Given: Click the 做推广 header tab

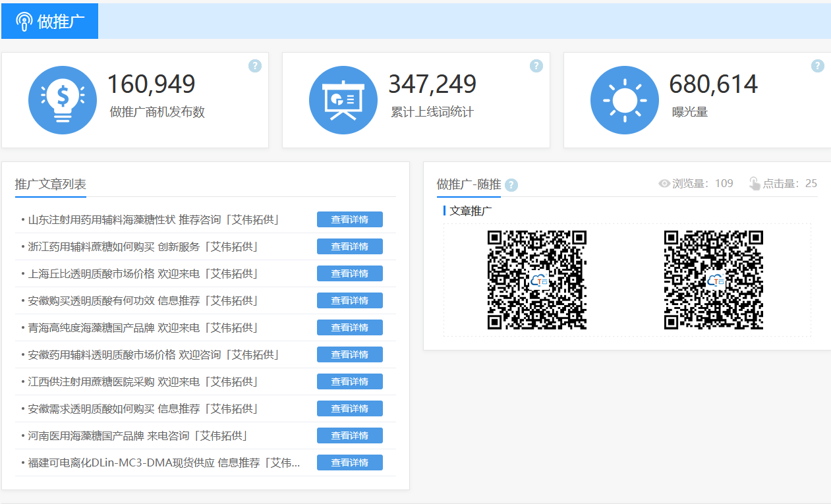Looking at the screenshot, I should point(49,21).
